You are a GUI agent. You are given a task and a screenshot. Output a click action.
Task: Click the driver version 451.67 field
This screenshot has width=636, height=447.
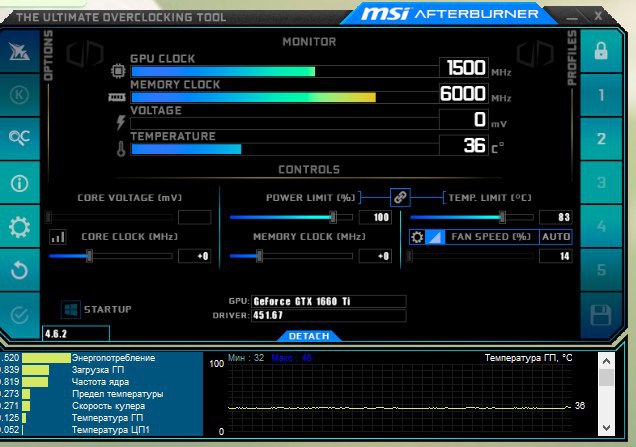point(329,316)
